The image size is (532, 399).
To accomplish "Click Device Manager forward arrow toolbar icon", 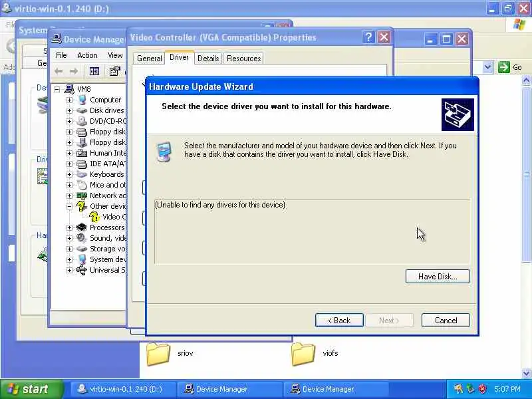I will pyautogui.click(x=74, y=71).
